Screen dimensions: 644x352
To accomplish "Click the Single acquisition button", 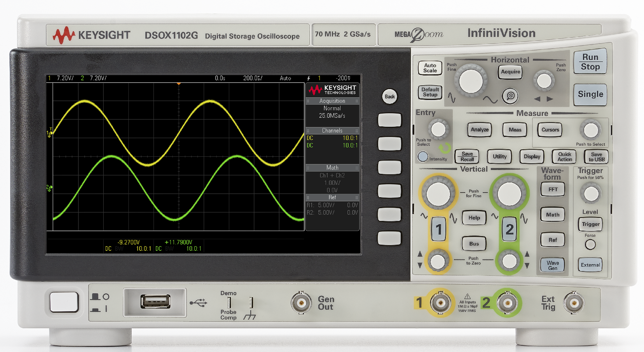I will click(x=590, y=95).
